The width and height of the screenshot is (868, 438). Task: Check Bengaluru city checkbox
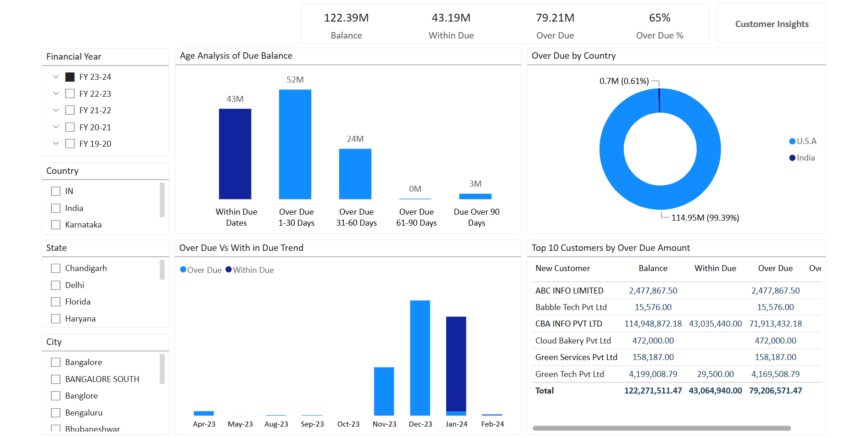56,413
